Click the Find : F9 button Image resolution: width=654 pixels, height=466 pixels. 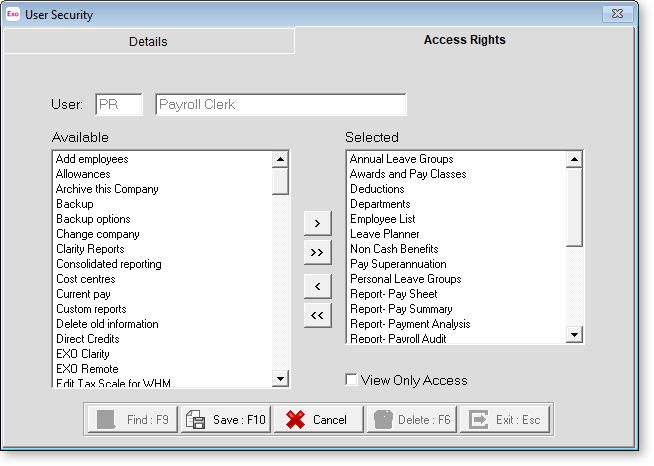[x=132, y=420]
